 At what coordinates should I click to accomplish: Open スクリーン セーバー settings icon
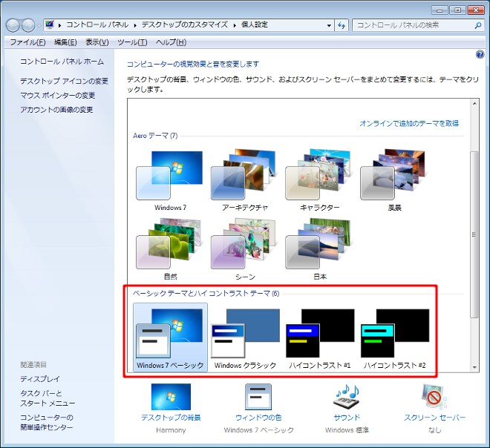[x=434, y=396]
